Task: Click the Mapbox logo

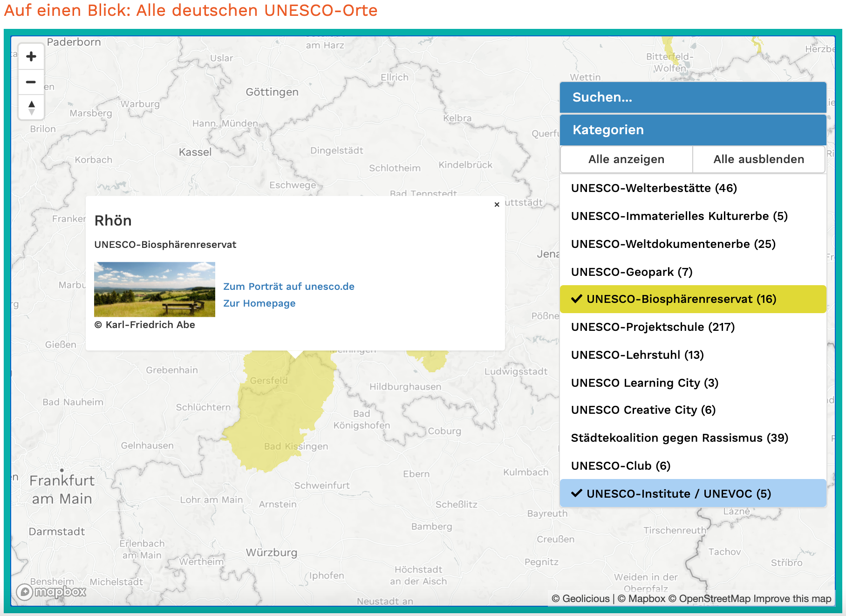Action: [52, 592]
